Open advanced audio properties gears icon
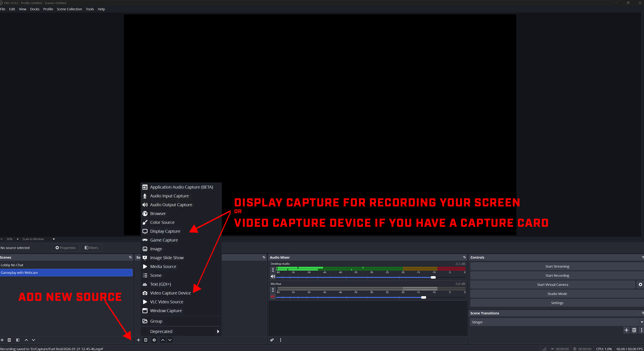 pos(272,340)
